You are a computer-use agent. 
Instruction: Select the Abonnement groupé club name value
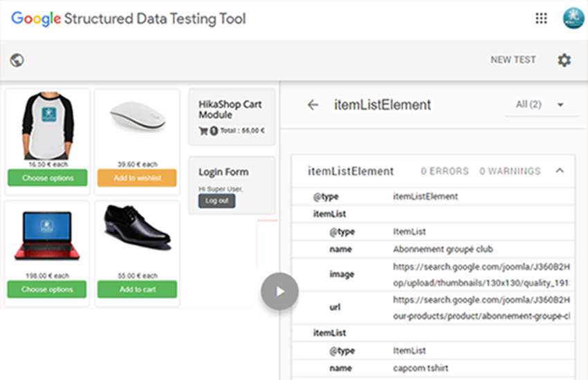pos(443,249)
